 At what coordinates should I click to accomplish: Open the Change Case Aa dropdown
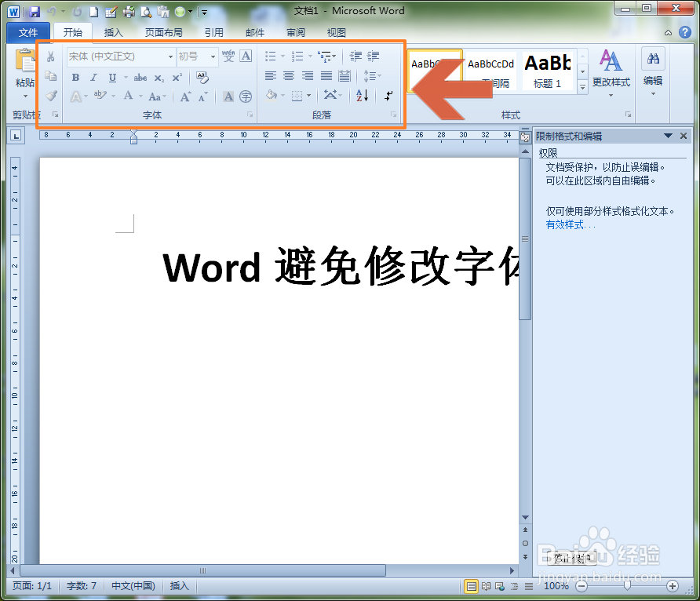158,97
